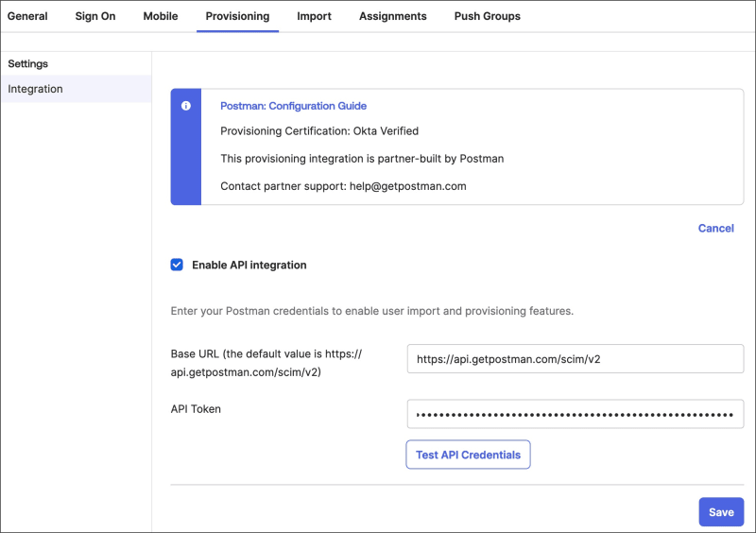Viewport: 756px width, 533px height.
Task: Open the General tab
Action: tap(27, 16)
